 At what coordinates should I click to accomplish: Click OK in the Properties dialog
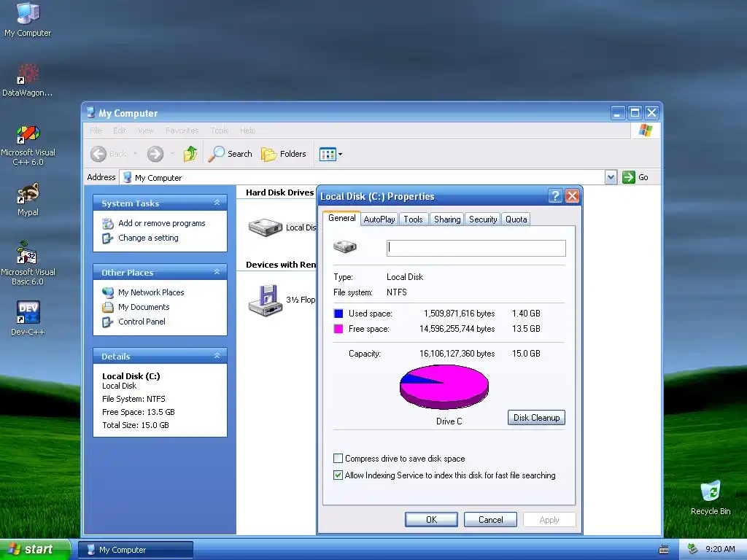(431, 519)
